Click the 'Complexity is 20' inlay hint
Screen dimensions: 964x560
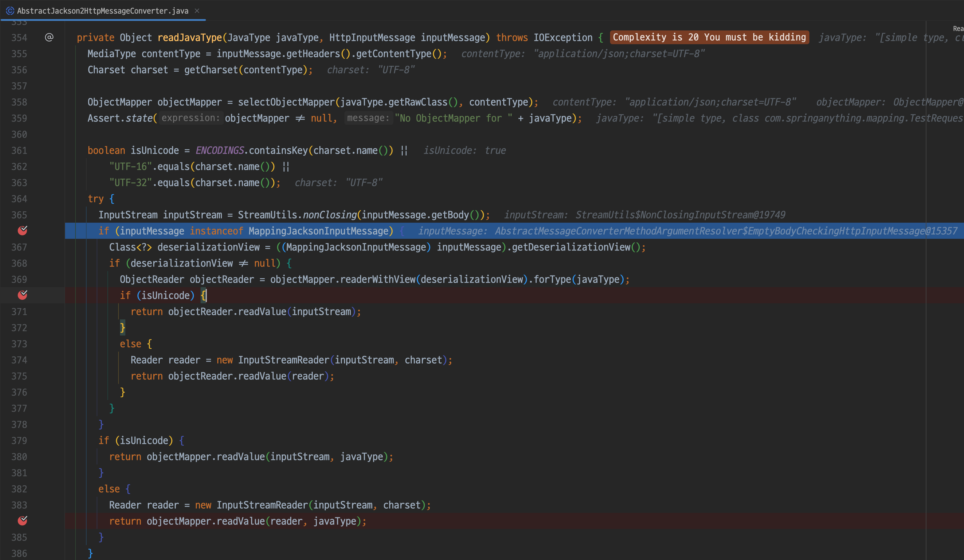click(x=709, y=37)
